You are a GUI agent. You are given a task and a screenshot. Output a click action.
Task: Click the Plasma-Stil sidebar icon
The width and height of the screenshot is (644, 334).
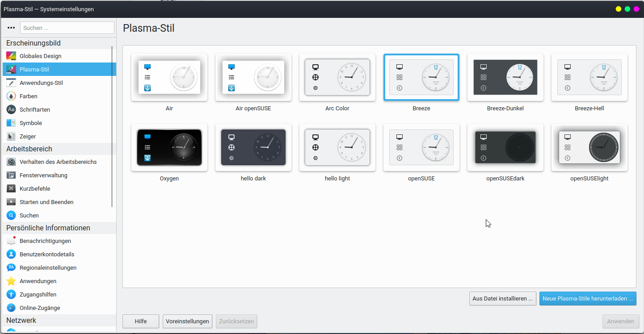coord(11,69)
